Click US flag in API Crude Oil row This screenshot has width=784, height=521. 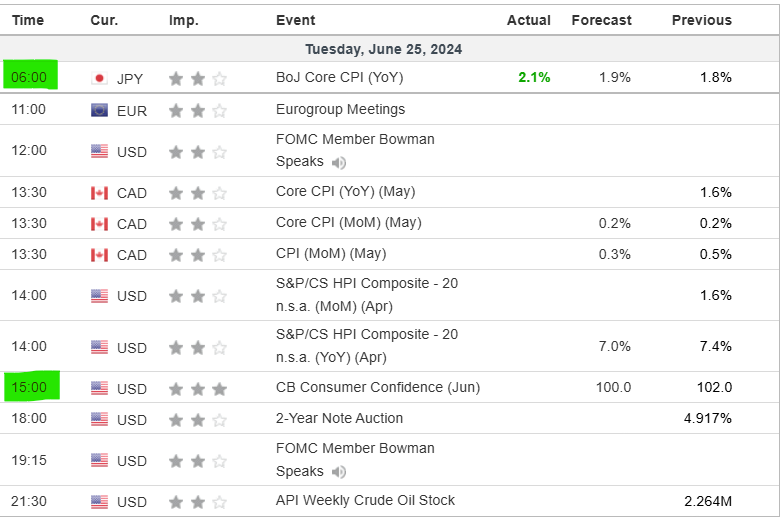(x=99, y=501)
